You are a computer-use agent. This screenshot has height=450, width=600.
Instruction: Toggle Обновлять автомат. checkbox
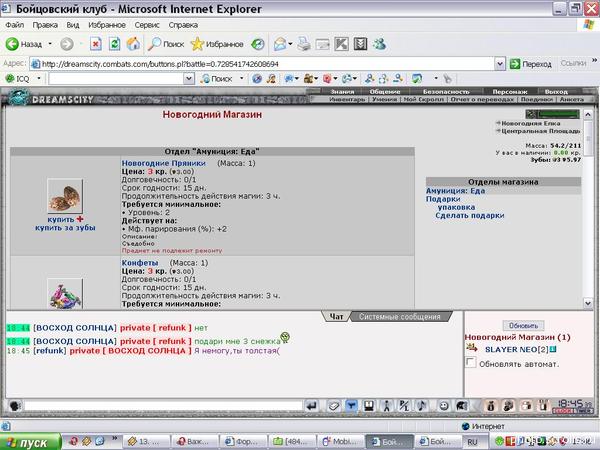click(x=470, y=362)
